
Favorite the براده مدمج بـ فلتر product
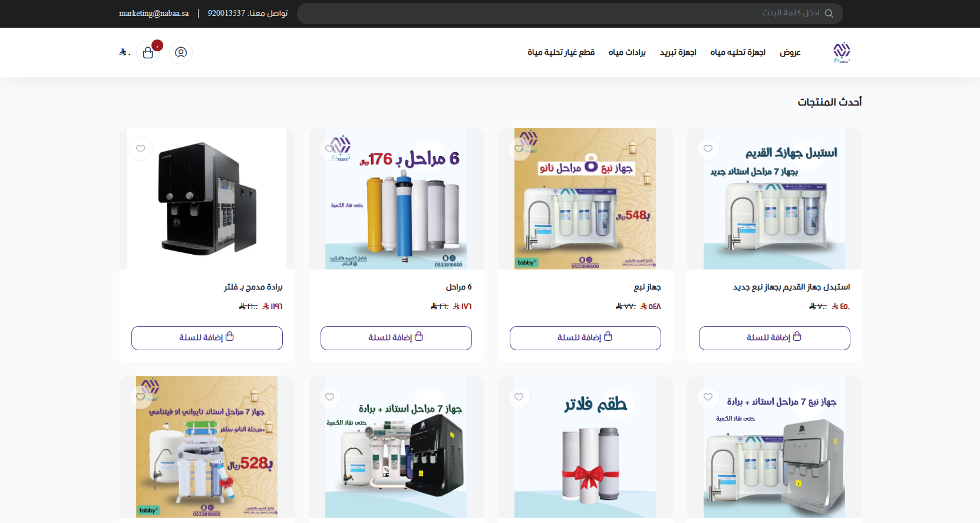[141, 149]
